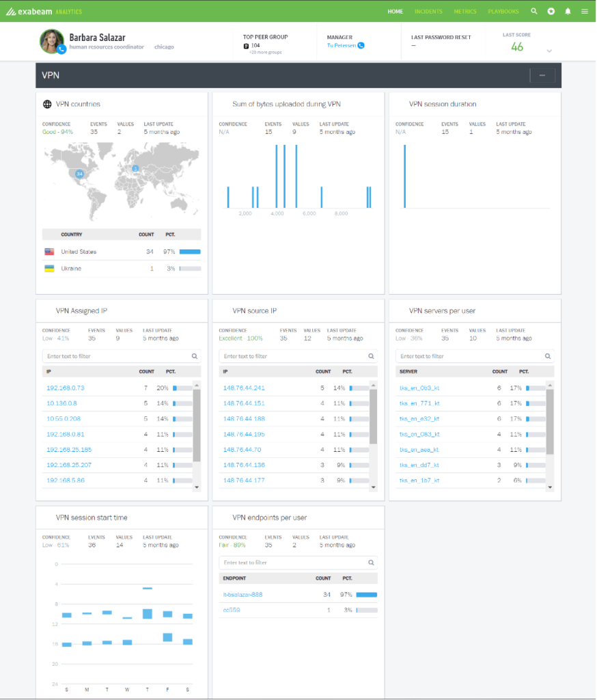
Task: Click the starred badge icon in the navbar
Action: [551, 11]
